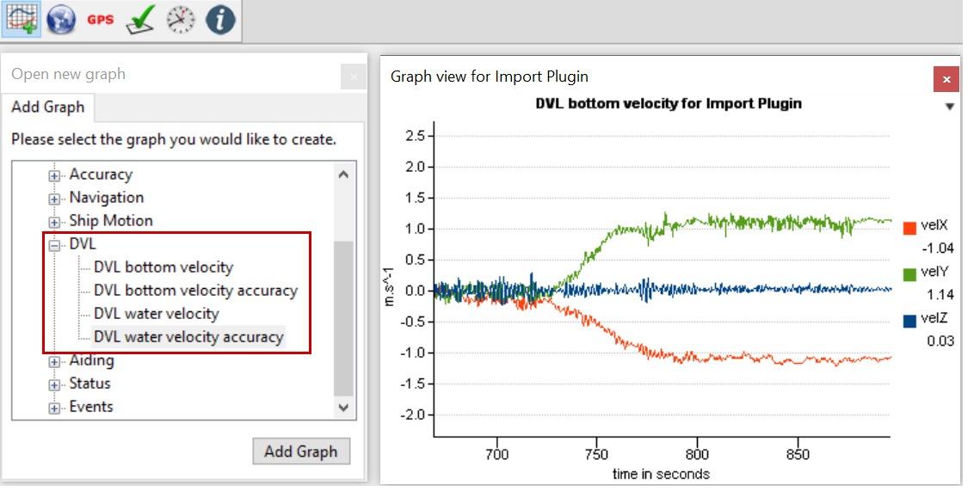
Task: Click the globe map view icon
Action: coord(60,19)
